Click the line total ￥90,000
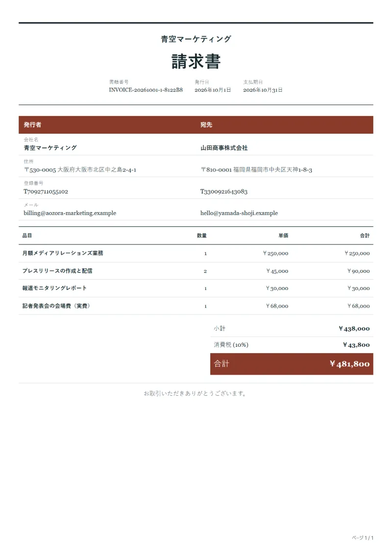Image resolution: width=392 pixels, height=554 pixels. pyautogui.click(x=358, y=271)
